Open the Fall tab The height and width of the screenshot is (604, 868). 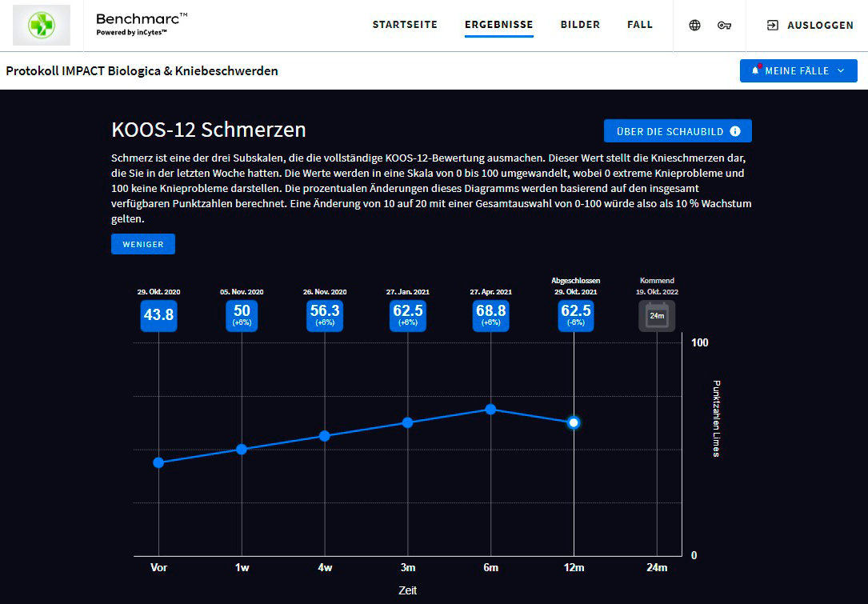point(640,25)
